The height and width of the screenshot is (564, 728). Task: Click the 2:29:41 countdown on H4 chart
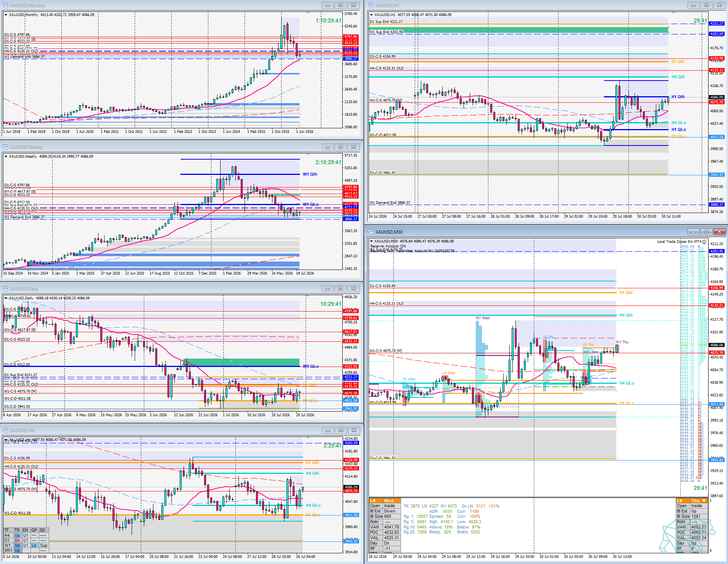tap(332, 446)
